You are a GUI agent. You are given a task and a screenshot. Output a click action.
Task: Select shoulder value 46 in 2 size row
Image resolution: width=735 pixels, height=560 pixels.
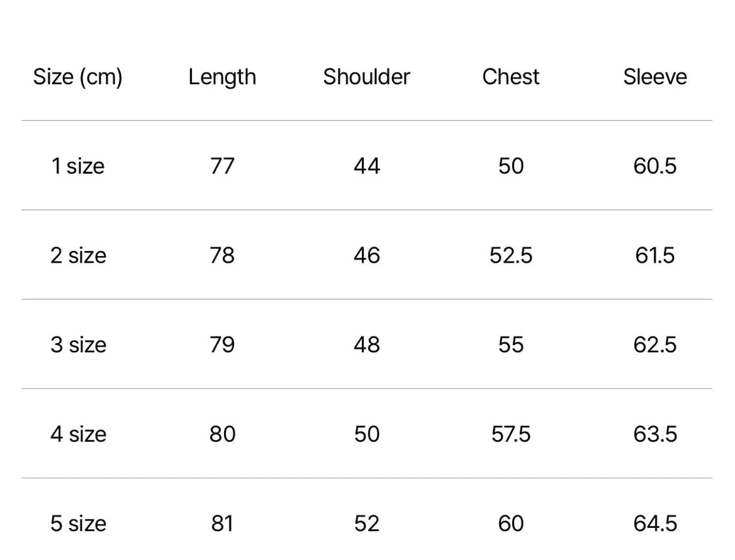[x=367, y=255]
